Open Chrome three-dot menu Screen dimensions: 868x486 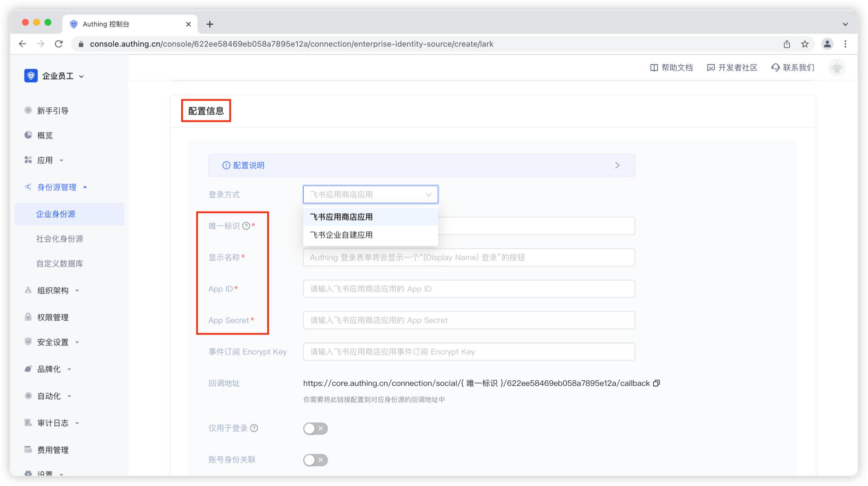tap(845, 44)
